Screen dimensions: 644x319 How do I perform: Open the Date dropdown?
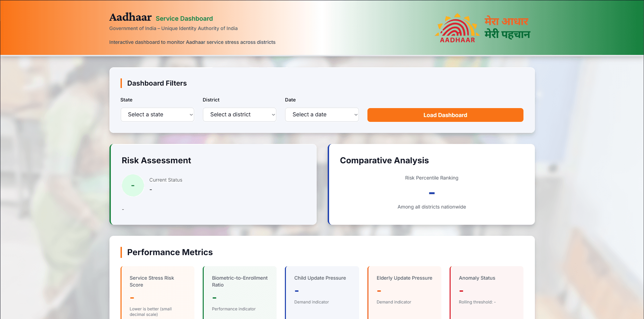click(322, 115)
